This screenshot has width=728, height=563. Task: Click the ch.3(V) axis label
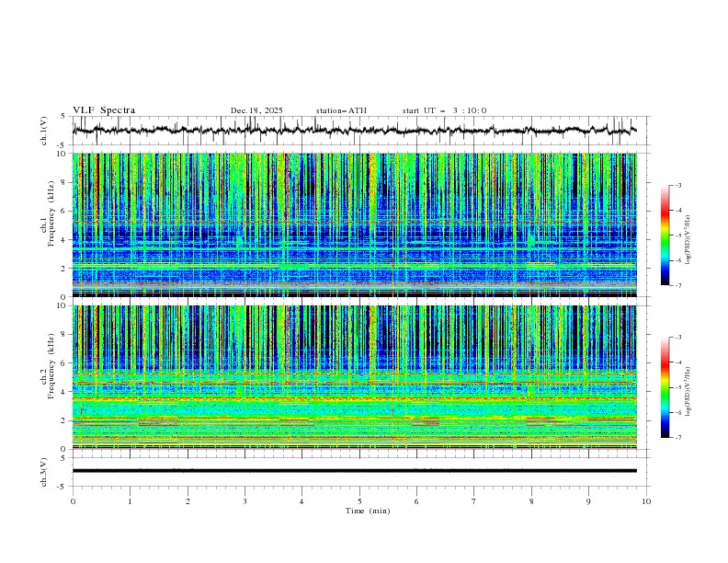pyautogui.click(x=44, y=471)
